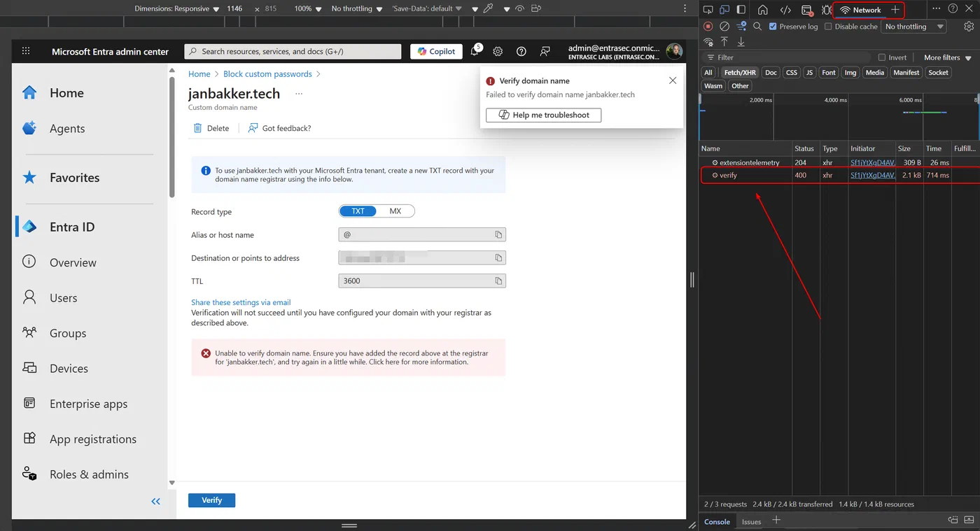Stop recording the network log
Screen dimensions: 980x531
tap(708, 27)
